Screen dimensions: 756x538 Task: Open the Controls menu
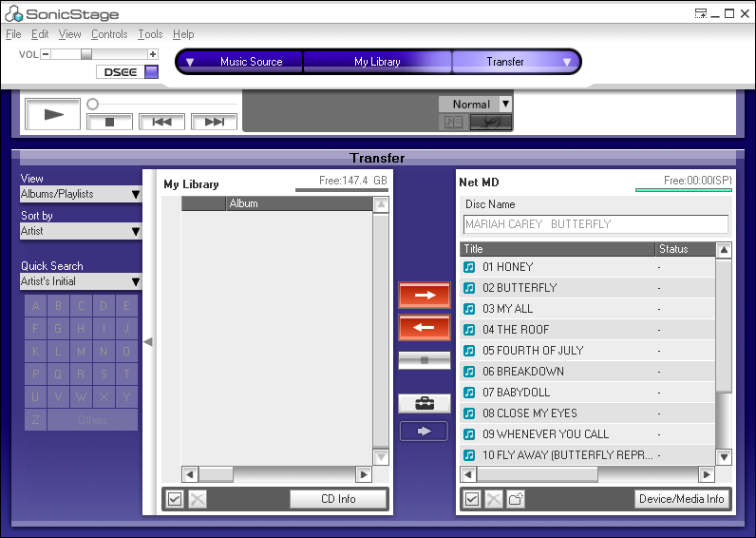click(x=109, y=34)
